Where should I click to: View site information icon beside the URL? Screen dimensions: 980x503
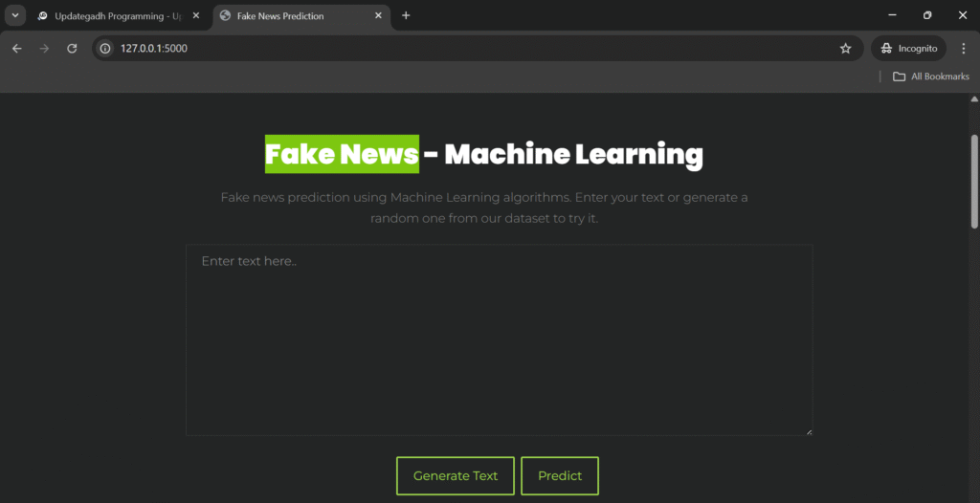106,48
